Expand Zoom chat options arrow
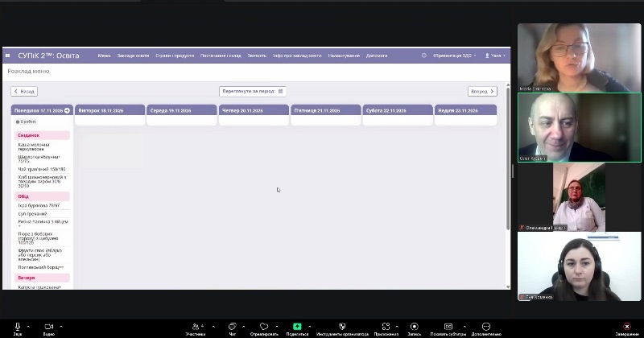The height and width of the screenshot is (338, 644). 244,327
